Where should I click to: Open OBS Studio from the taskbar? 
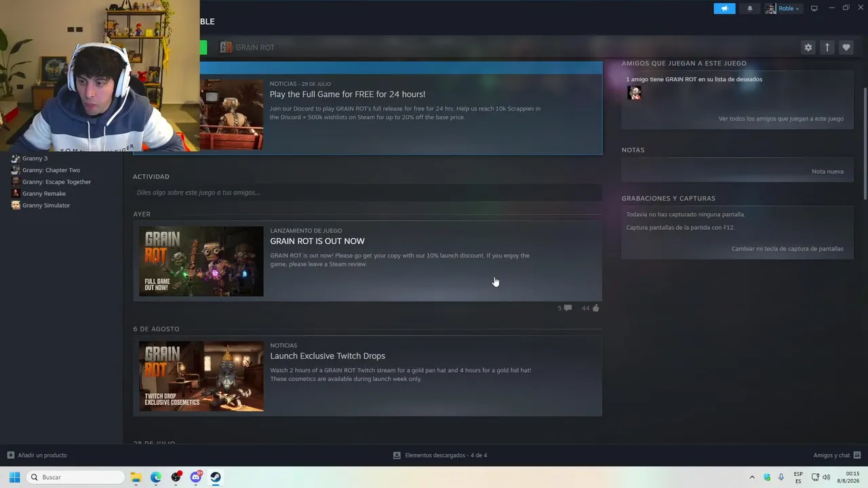coord(176,477)
